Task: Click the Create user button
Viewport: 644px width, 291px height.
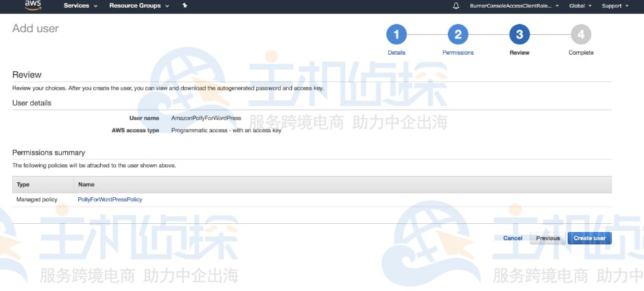Action: point(589,238)
